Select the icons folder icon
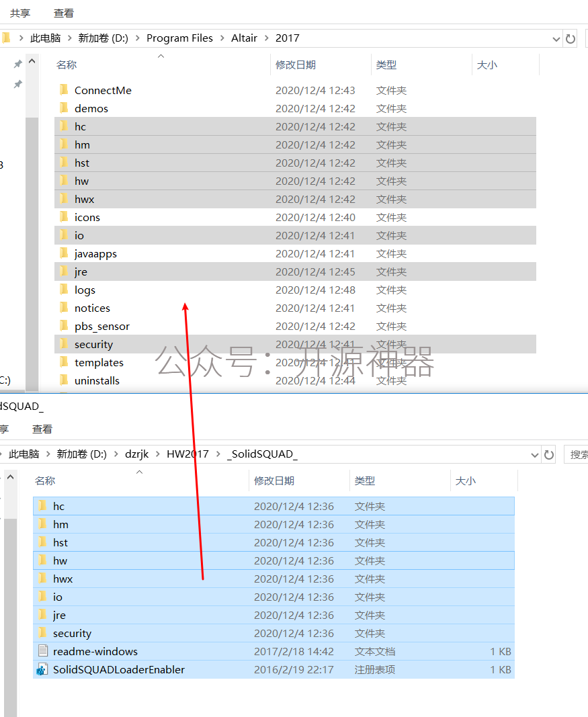588x717 pixels. [64, 217]
